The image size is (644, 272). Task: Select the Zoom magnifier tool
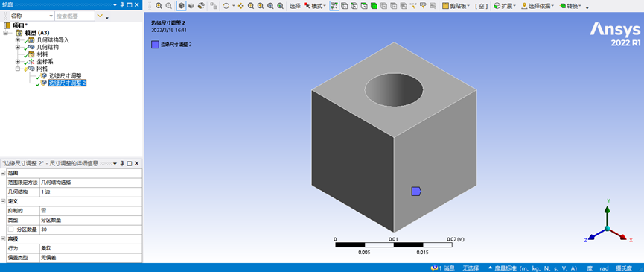(x=251, y=6)
